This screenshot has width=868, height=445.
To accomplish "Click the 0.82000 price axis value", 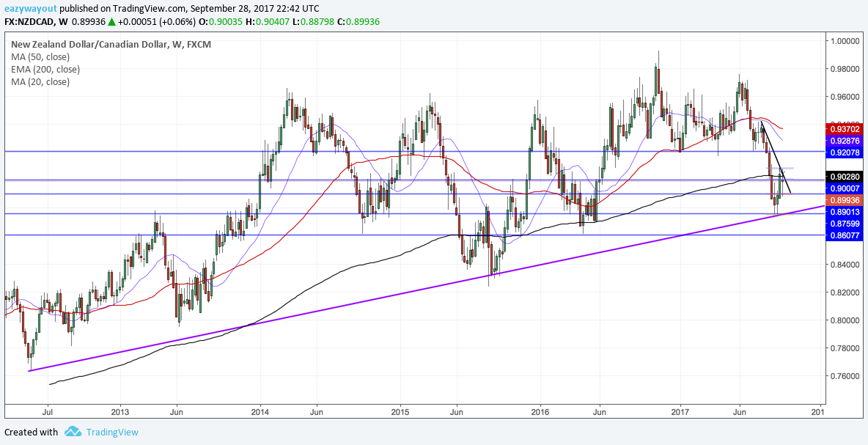I will (845, 293).
